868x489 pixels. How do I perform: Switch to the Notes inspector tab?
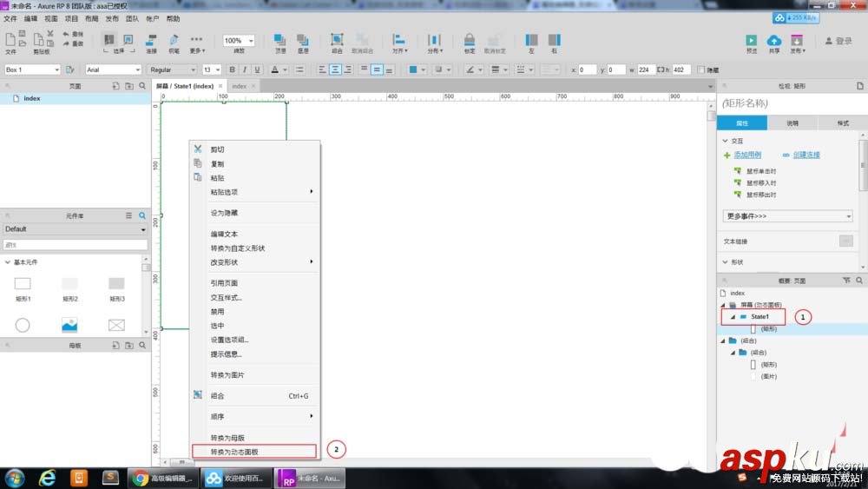(x=792, y=123)
